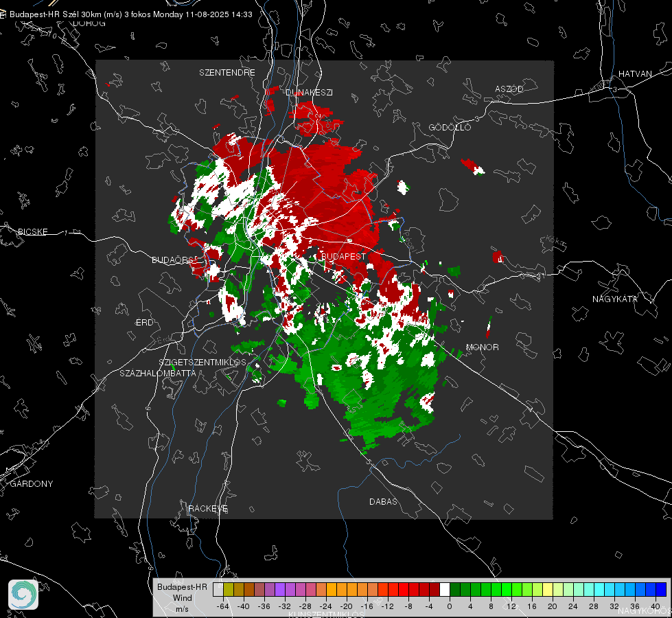
Task: Click the GÖDÖLLŐ map label
Action: click(450, 127)
